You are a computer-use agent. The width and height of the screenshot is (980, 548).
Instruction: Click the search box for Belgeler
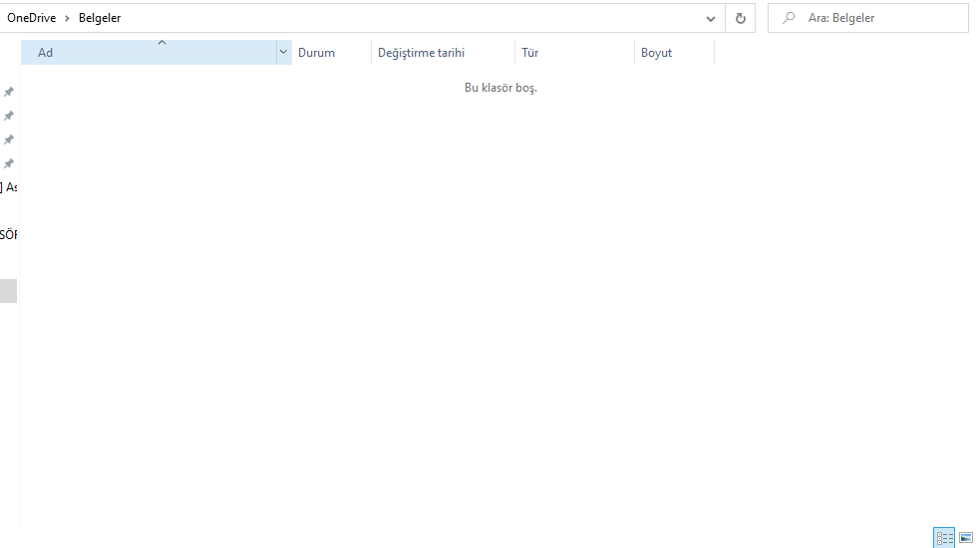tap(868, 18)
